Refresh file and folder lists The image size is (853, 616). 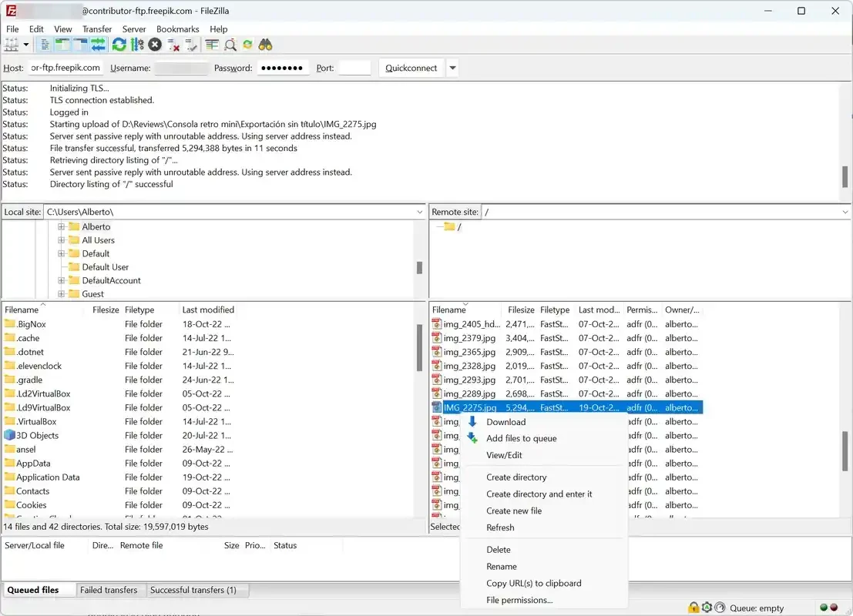[x=119, y=45]
